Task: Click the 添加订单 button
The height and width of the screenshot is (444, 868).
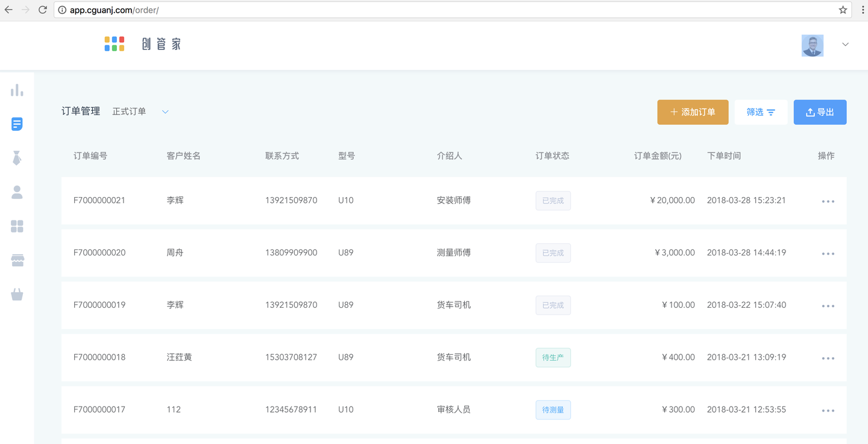Action: tap(693, 112)
